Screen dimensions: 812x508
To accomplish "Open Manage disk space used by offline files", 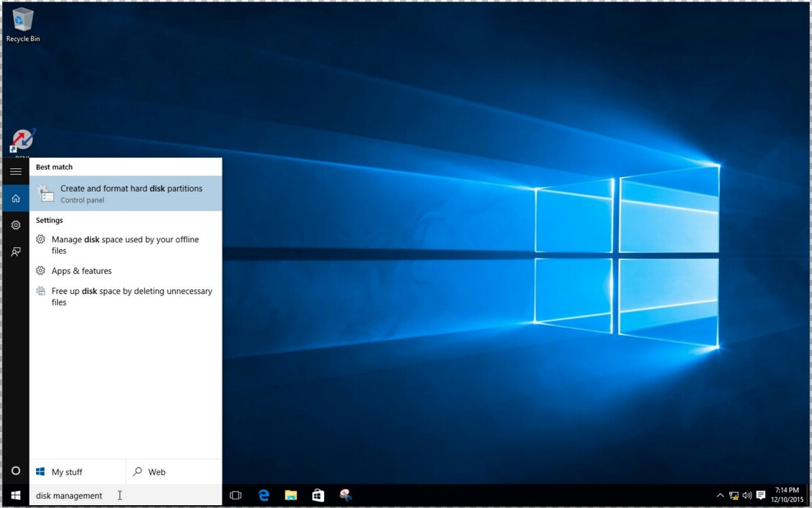I will [x=126, y=245].
